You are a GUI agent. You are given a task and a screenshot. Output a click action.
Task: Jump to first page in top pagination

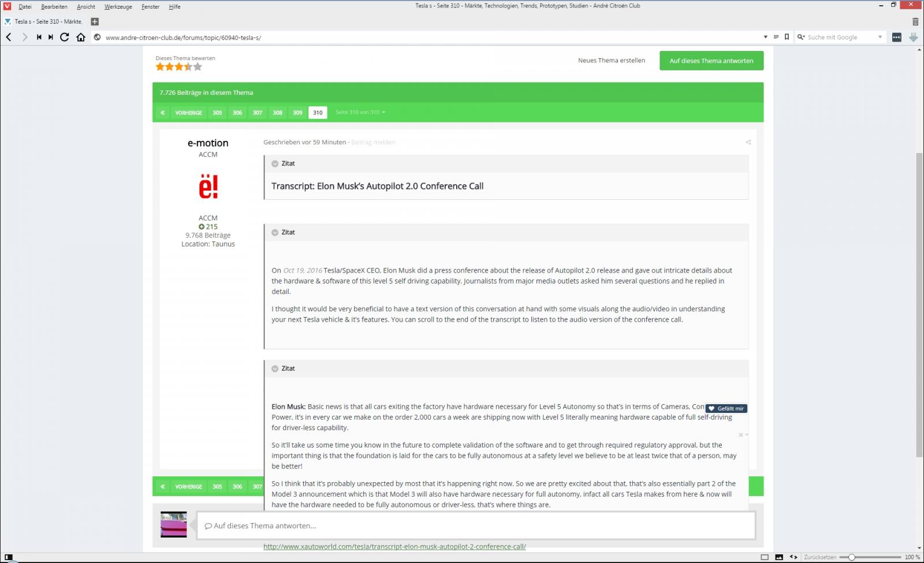pyautogui.click(x=163, y=113)
